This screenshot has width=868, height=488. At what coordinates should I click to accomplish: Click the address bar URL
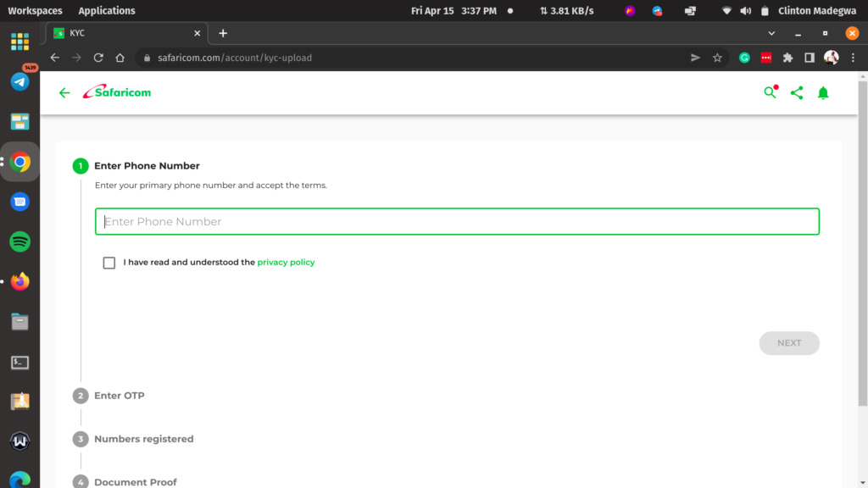pyautogui.click(x=235, y=58)
